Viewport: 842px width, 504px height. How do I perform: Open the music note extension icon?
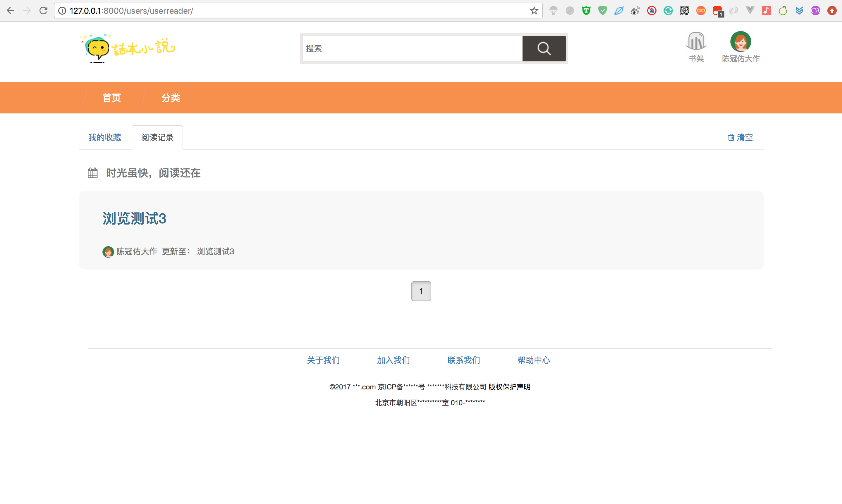(766, 11)
